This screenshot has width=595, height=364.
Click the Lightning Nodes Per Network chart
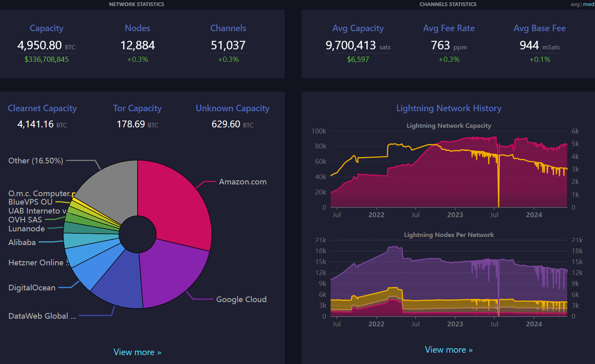pos(449,279)
